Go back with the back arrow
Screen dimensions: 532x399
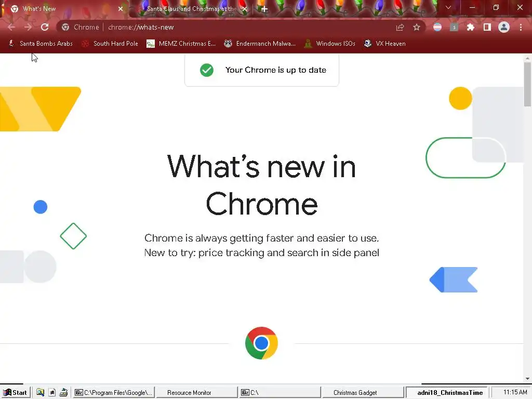(x=11, y=27)
